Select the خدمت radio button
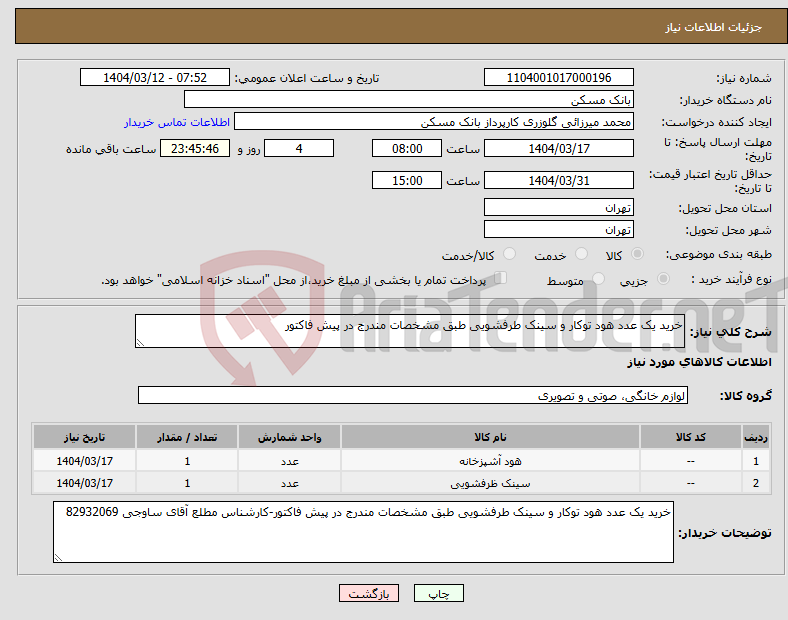 [581, 254]
